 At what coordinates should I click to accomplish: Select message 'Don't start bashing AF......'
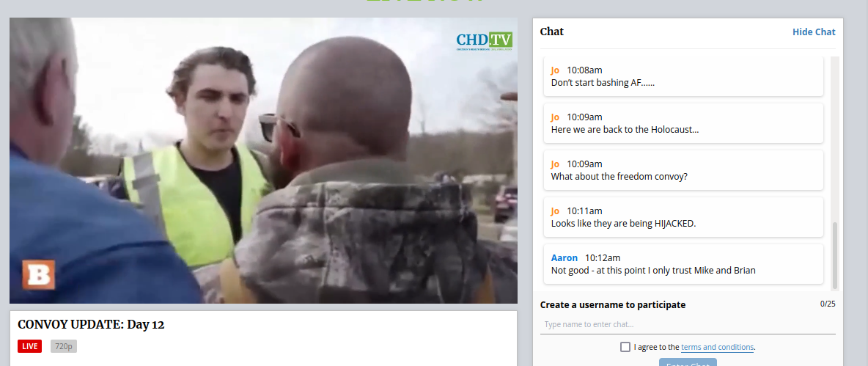(x=603, y=82)
